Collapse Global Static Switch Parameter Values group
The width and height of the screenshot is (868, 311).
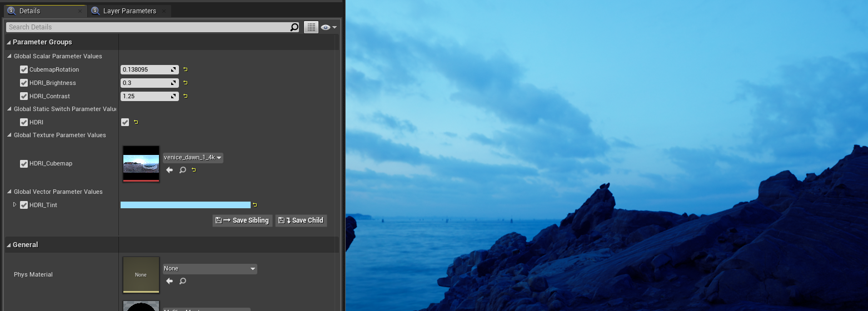click(9, 109)
